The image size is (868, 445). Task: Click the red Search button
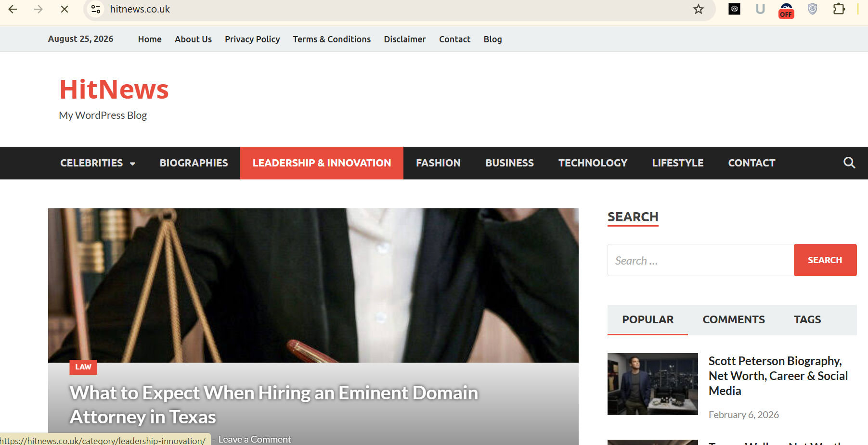(825, 260)
